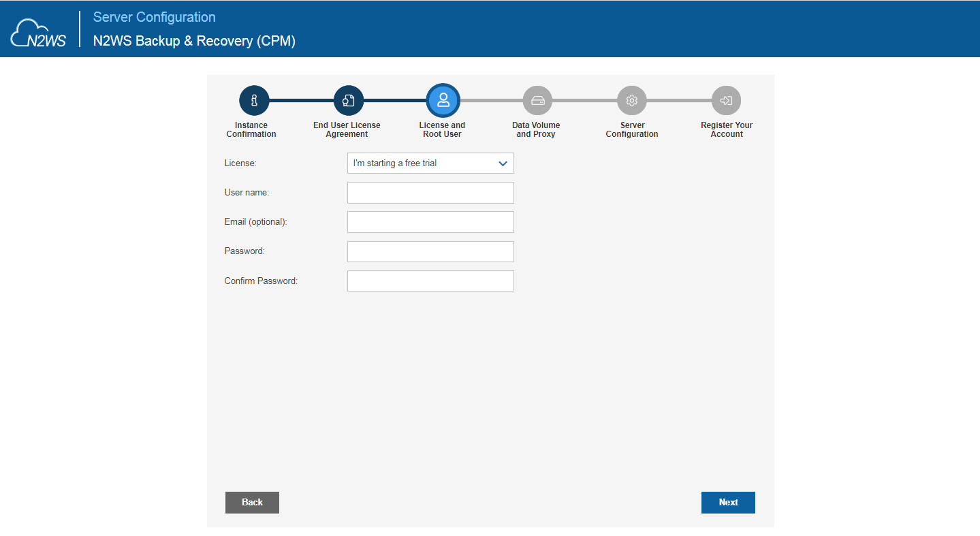980x536 pixels.
Task: Click the "License:" field label
Action: pyautogui.click(x=240, y=163)
